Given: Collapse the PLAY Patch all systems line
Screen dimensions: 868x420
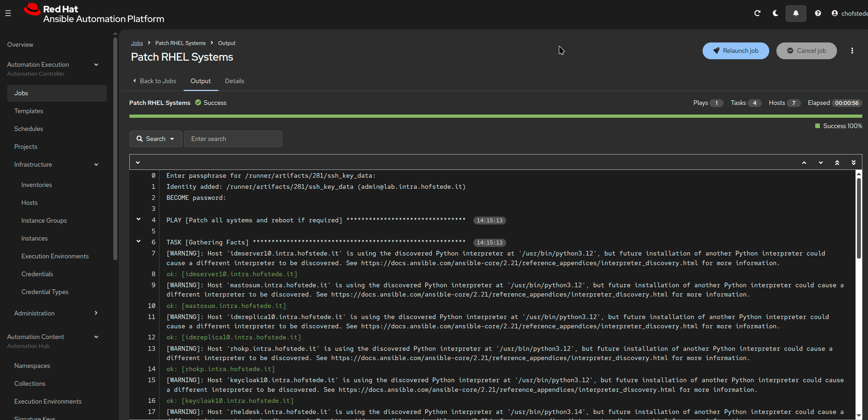Looking at the screenshot, I should (139, 219).
